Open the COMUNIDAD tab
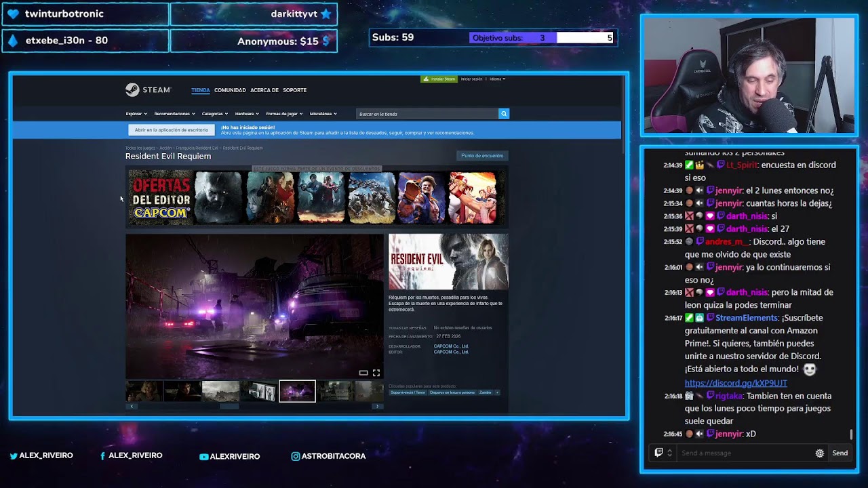The height and width of the screenshot is (488, 868). click(x=230, y=90)
